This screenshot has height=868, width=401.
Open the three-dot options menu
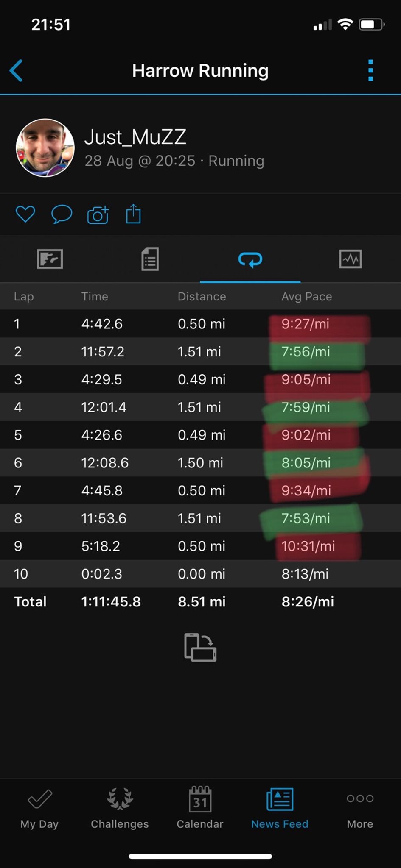pyautogui.click(x=370, y=70)
